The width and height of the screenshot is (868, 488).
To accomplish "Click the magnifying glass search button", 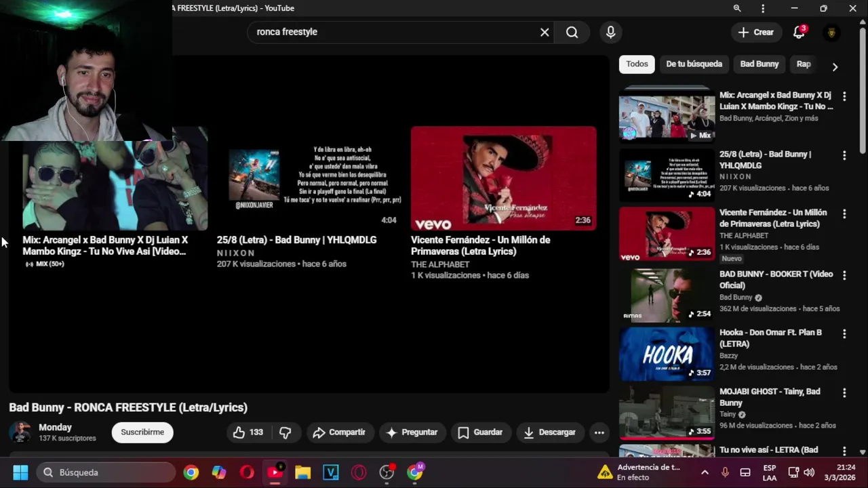I will [x=572, y=32].
